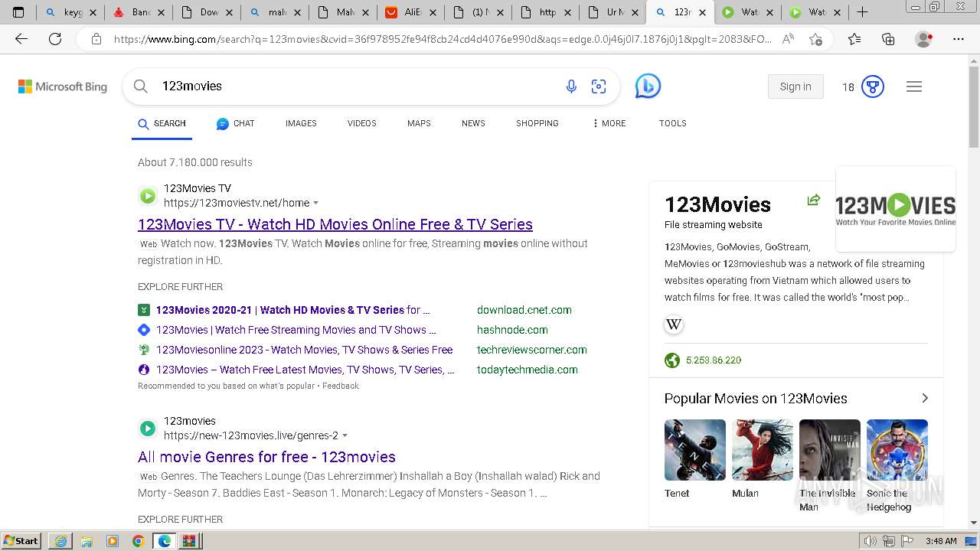Open 123Movies 2020-21 cnet link
The width and height of the screenshot is (980, 551).
293,310
